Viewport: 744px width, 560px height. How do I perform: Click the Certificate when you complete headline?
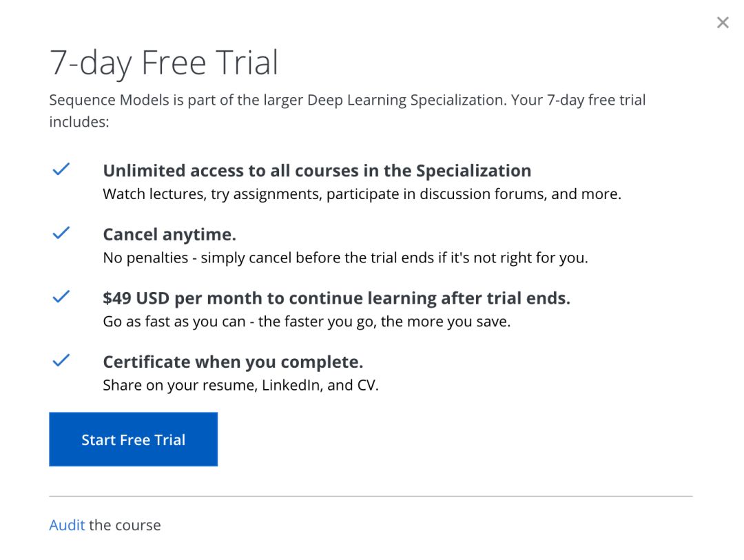click(233, 362)
